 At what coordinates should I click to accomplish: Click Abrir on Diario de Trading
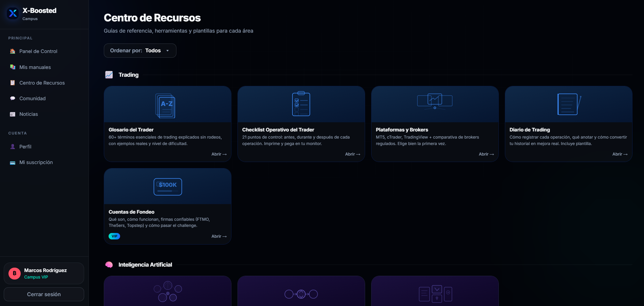pos(620,154)
